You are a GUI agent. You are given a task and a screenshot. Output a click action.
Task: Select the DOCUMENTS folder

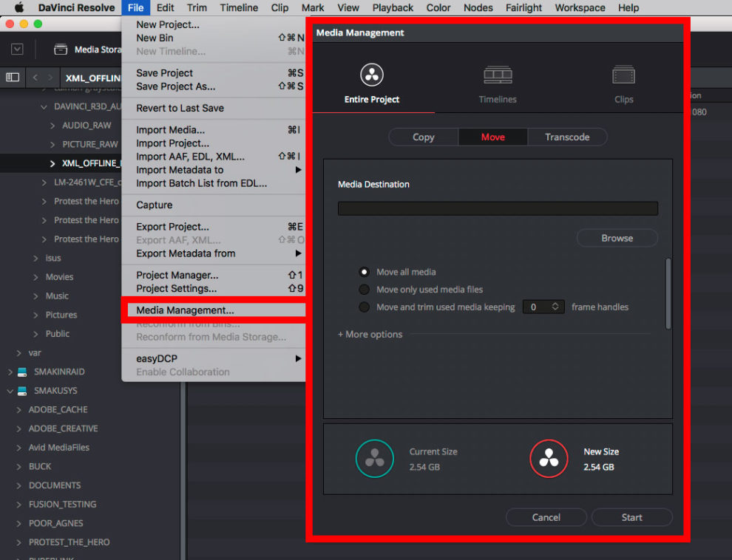pos(55,485)
